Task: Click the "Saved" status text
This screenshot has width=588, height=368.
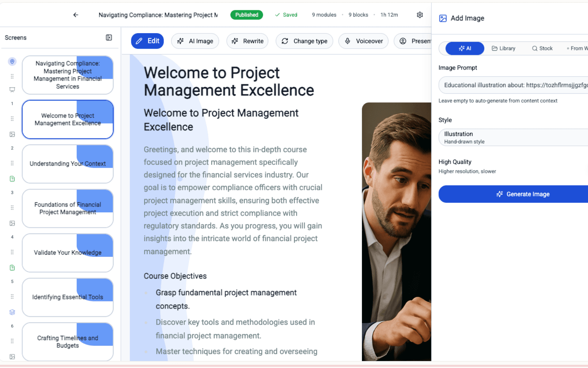Action: [x=290, y=15]
